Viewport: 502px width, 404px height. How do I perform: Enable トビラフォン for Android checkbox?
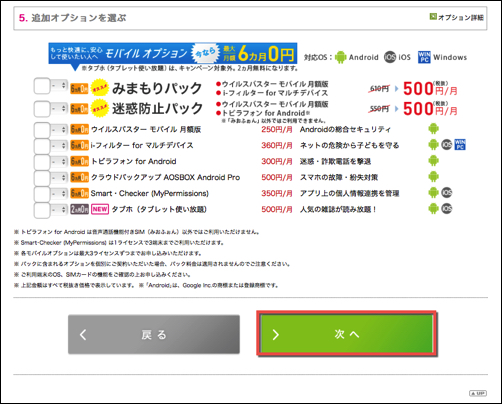pyautogui.click(x=42, y=162)
